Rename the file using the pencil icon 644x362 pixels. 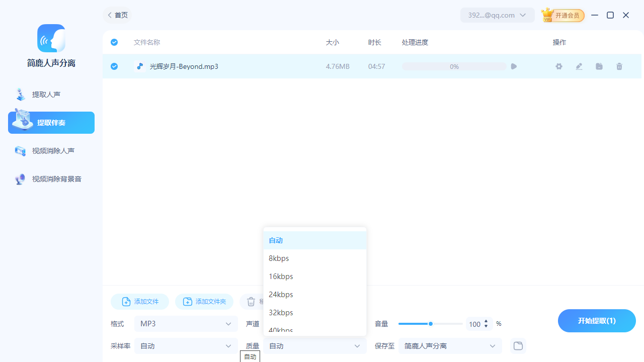(x=579, y=66)
